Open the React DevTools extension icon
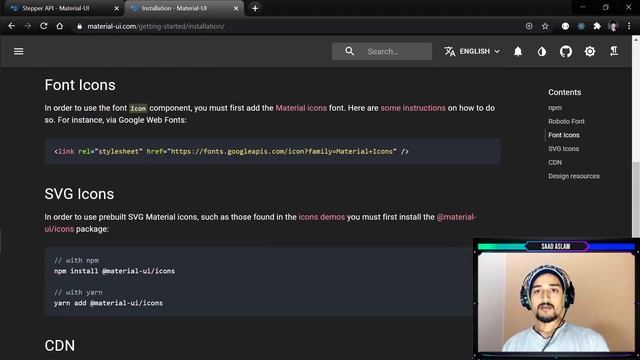The image size is (640, 360). (x=581, y=26)
